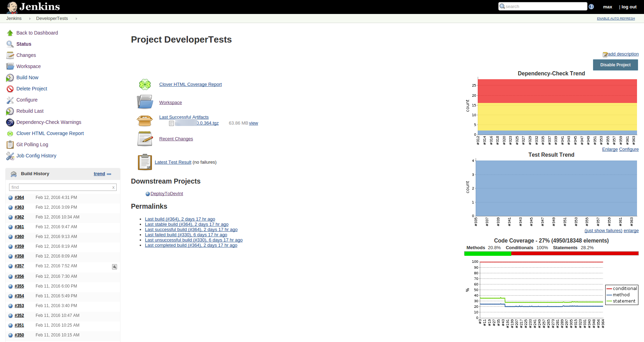Click the Latest Test Result clipboard icon
The height and width of the screenshot is (342, 644).
pos(145,162)
